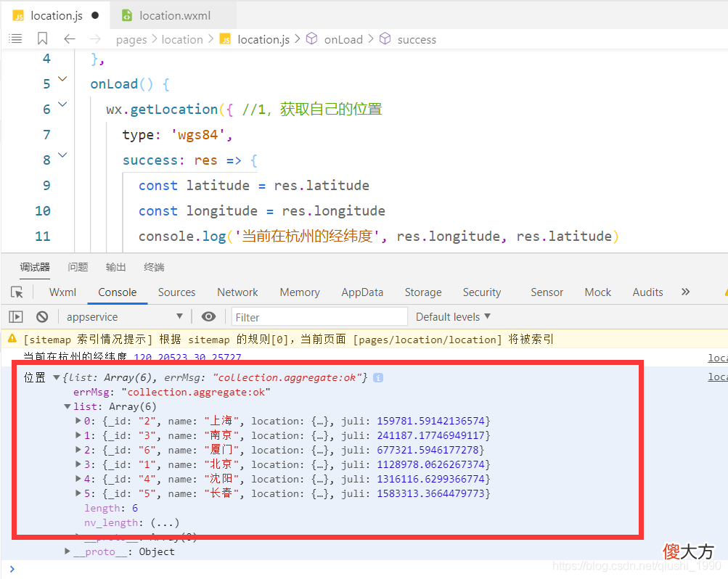Go back with the left arrow icon
The height and width of the screenshot is (579, 728).
pos(70,39)
